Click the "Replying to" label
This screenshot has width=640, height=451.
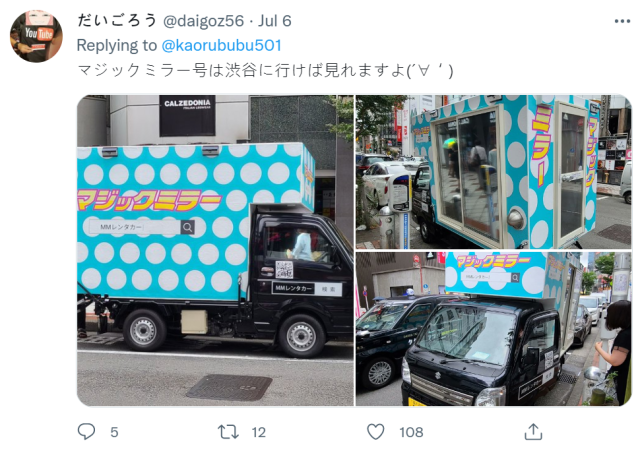117,45
